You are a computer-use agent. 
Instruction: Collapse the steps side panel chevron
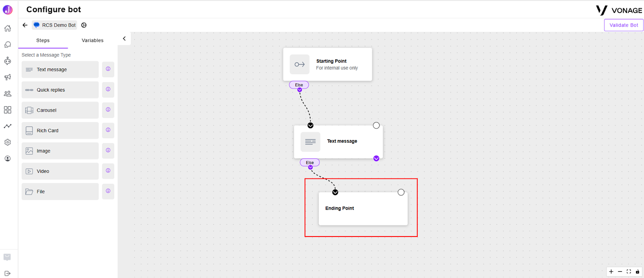pos(124,39)
